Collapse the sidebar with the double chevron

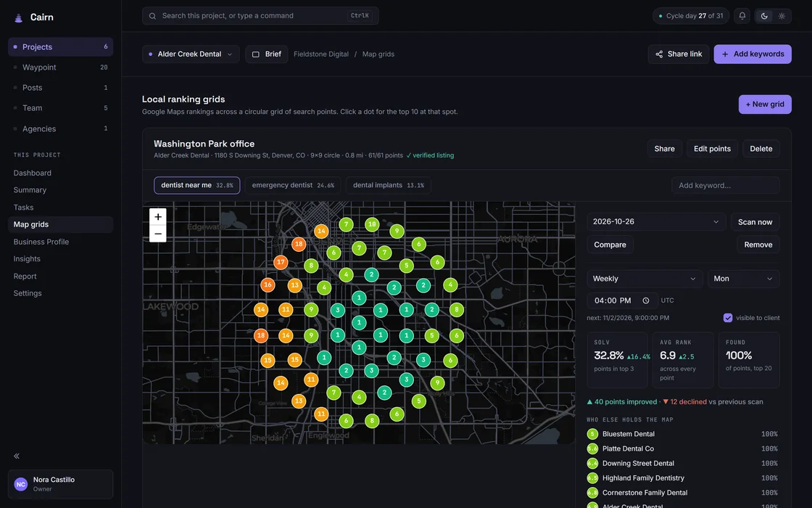(17, 456)
